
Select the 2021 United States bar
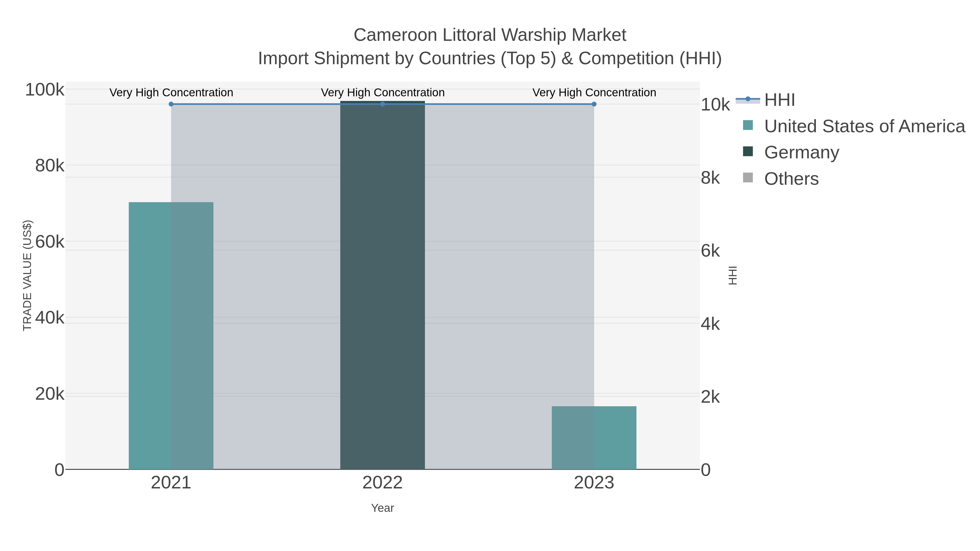tap(171, 336)
